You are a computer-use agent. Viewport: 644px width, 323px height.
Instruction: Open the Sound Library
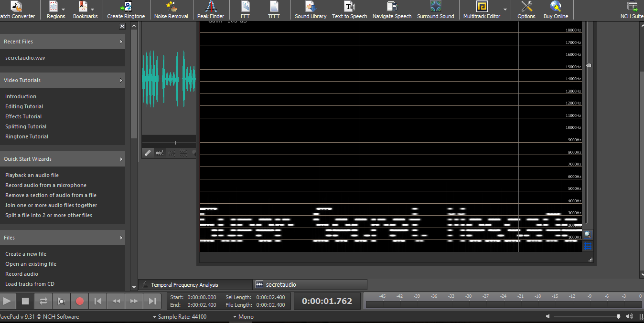click(x=311, y=10)
